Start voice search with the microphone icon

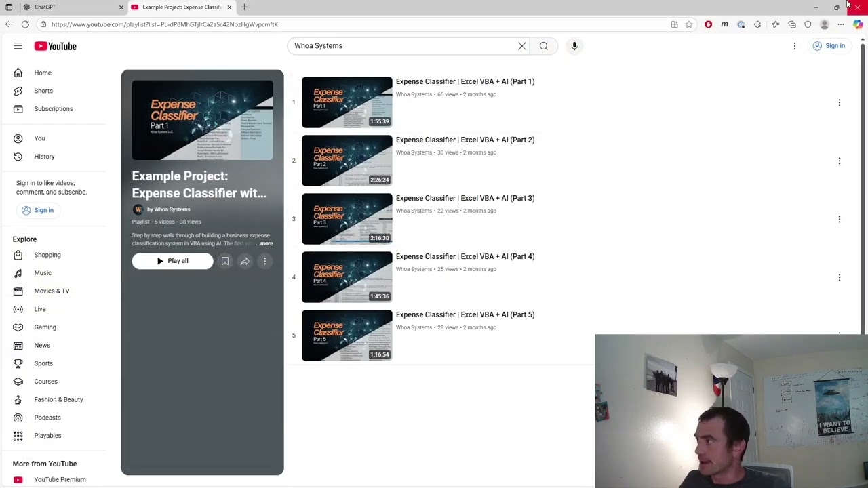tap(574, 46)
